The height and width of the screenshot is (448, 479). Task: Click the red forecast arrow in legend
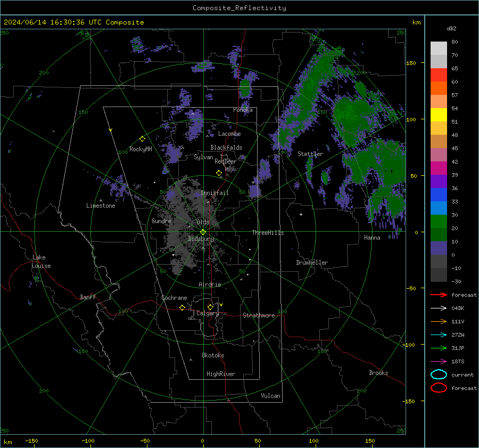439,295
